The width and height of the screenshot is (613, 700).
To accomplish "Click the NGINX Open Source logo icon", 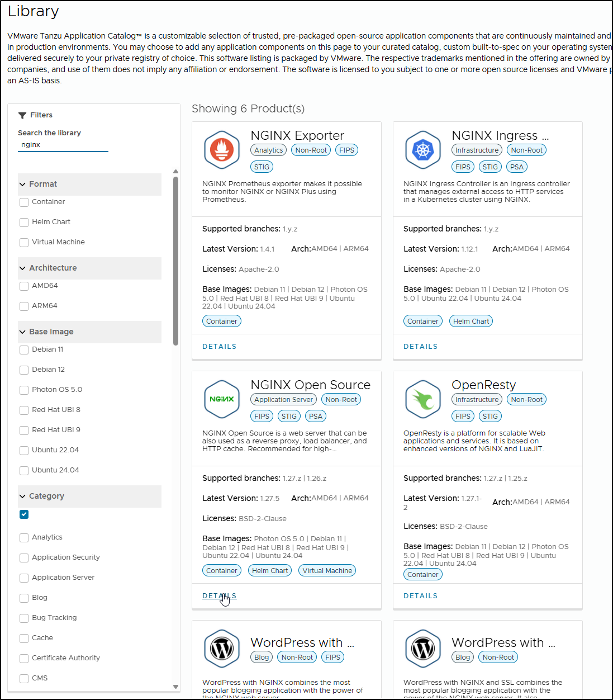I will [222, 399].
